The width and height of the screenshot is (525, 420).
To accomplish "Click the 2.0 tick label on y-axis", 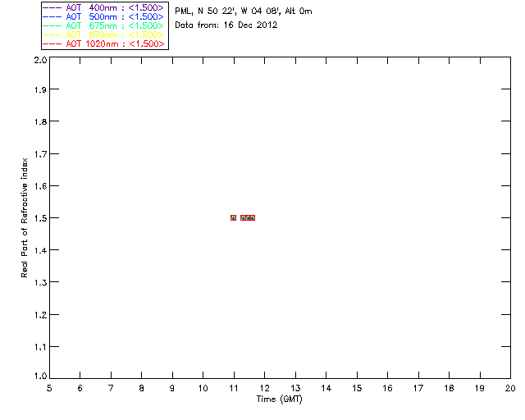I will pos(40,60).
